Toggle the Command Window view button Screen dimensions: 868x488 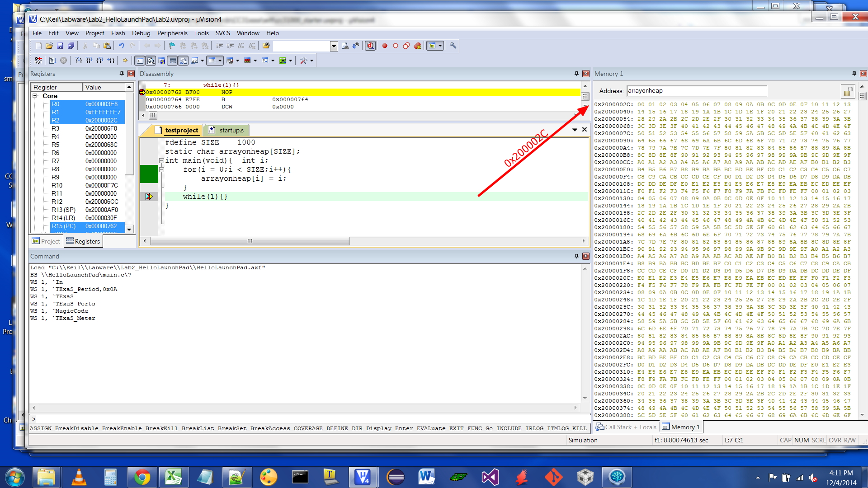140,61
